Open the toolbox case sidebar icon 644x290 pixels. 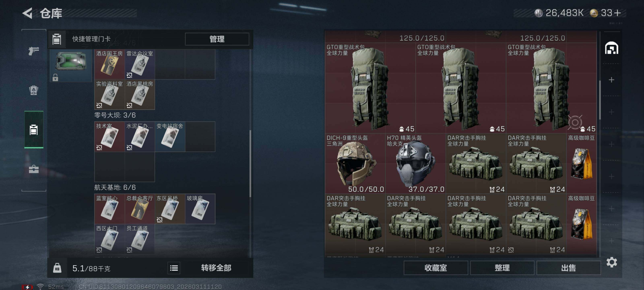[x=33, y=169]
